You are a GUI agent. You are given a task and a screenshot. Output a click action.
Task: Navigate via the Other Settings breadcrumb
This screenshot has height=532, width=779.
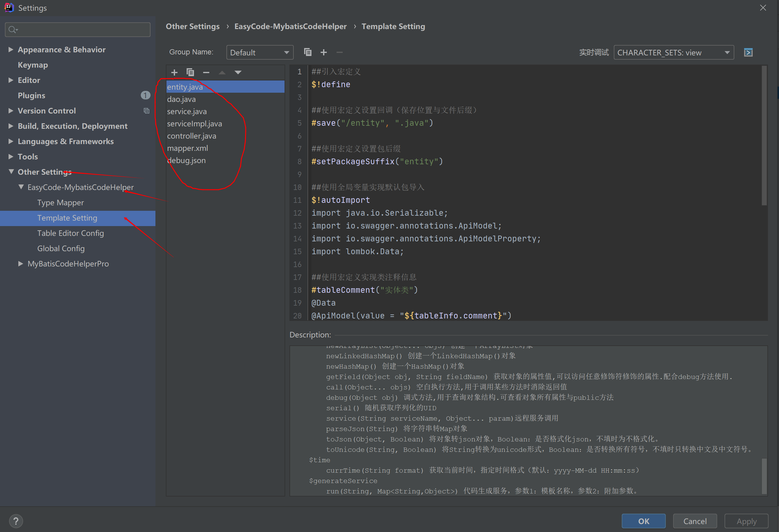coord(192,26)
